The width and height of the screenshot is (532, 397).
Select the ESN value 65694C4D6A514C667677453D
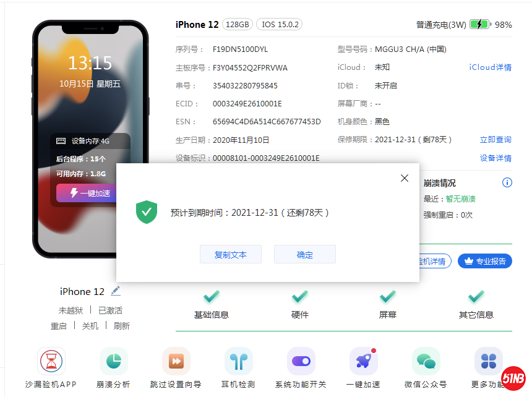point(267,122)
